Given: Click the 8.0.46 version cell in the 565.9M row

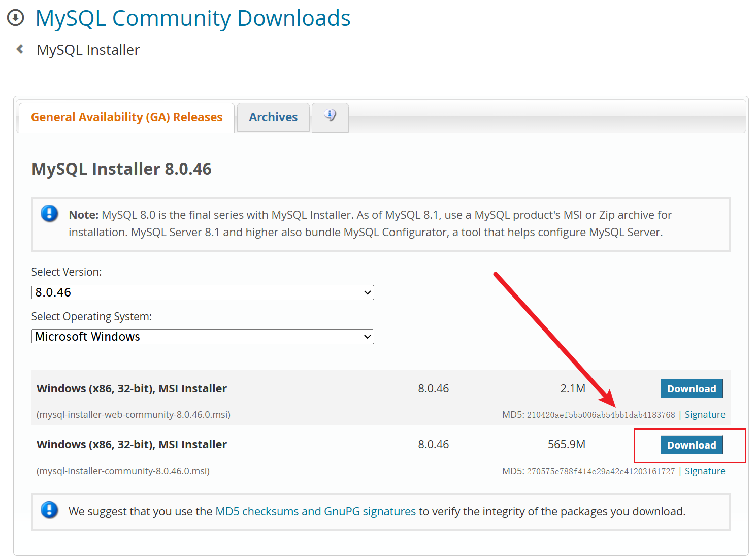Looking at the screenshot, I should (x=434, y=444).
